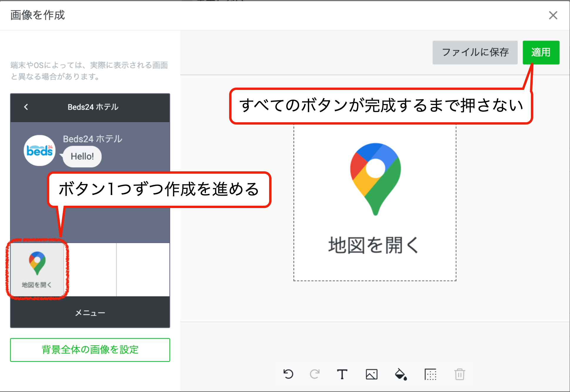The width and height of the screenshot is (570, 392).
Task: Click 背景全体の画像を設定 button
Action: pyautogui.click(x=90, y=350)
